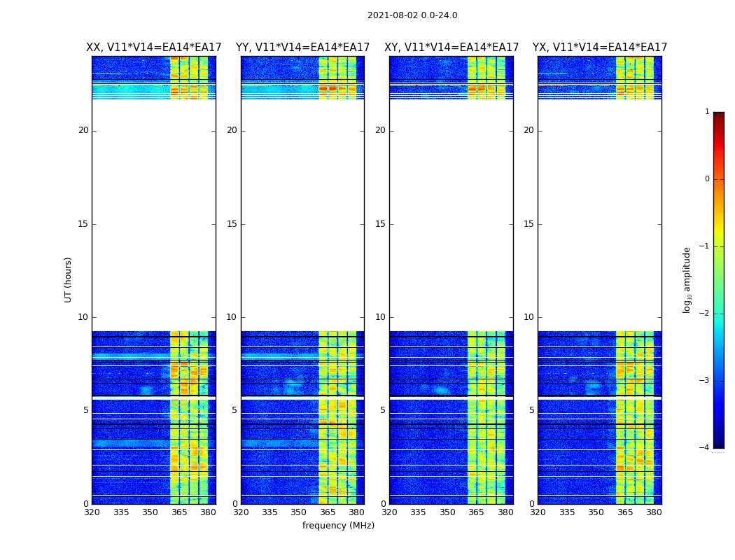Viewport: 735px width, 560px height.
Task: Click the "380" x-tick of YY panel
Action: click(x=357, y=512)
